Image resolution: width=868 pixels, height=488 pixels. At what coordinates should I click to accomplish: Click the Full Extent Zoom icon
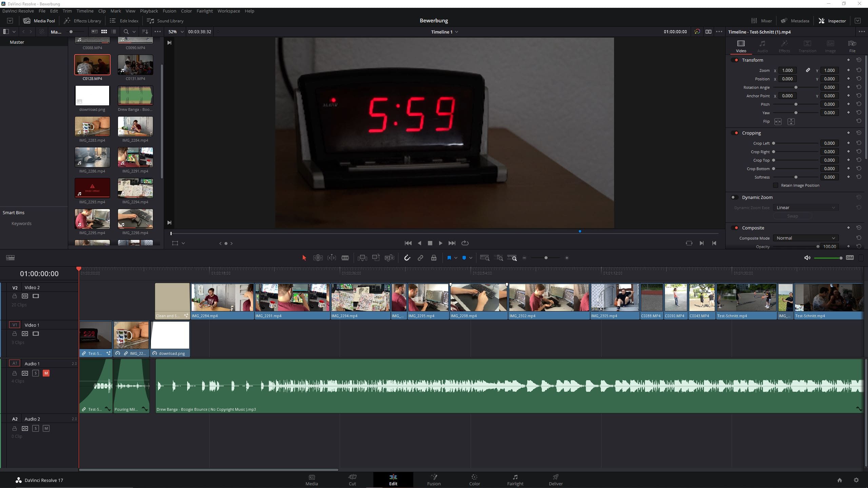[x=485, y=258]
